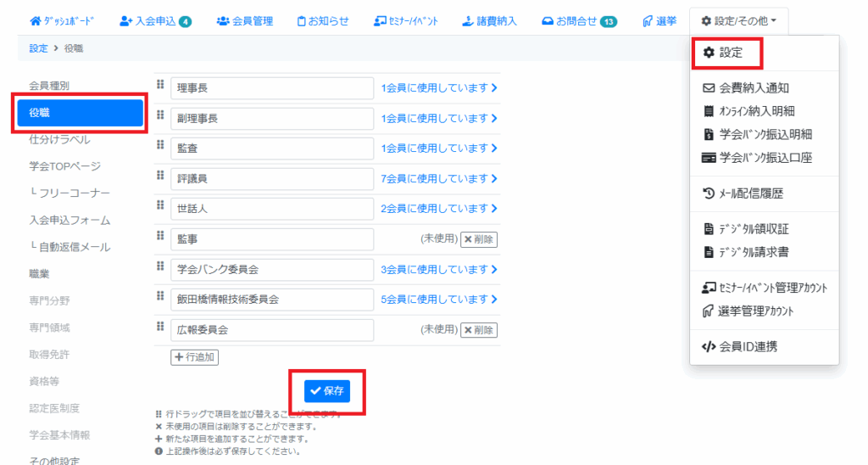The image size is (868, 465).
Task: Click the drag handle beside 理事長
Action: click(x=159, y=84)
